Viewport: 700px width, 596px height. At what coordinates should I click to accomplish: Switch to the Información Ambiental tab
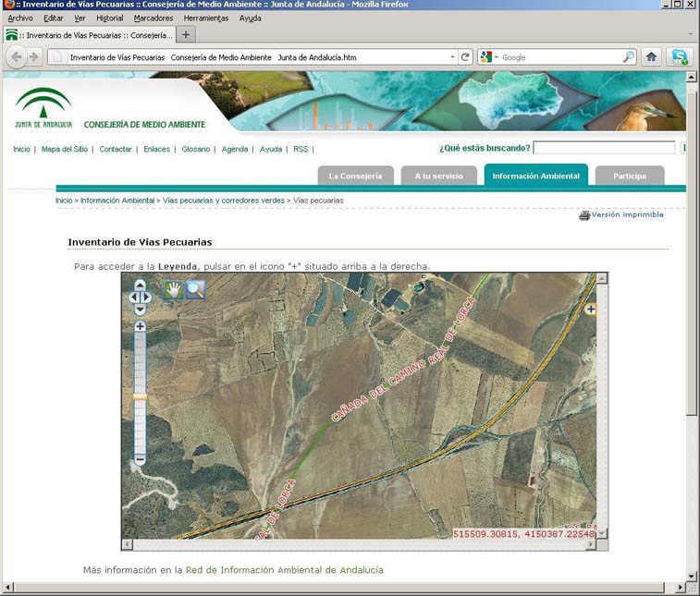pyautogui.click(x=535, y=176)
